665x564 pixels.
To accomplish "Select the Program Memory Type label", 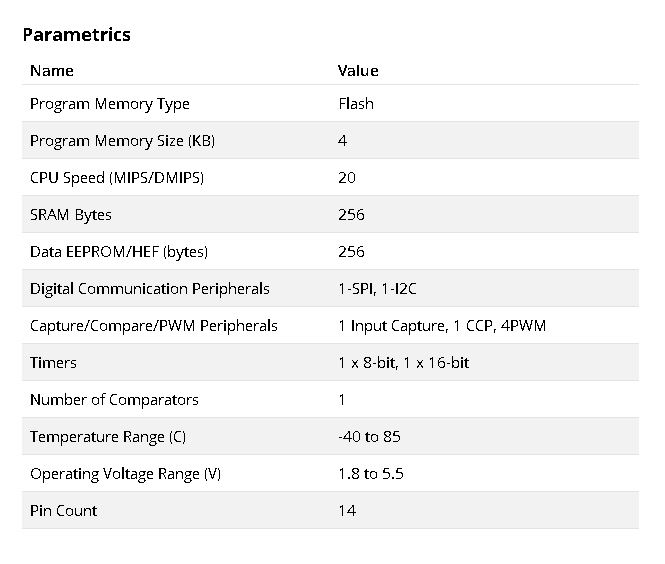I will (109, 104).
